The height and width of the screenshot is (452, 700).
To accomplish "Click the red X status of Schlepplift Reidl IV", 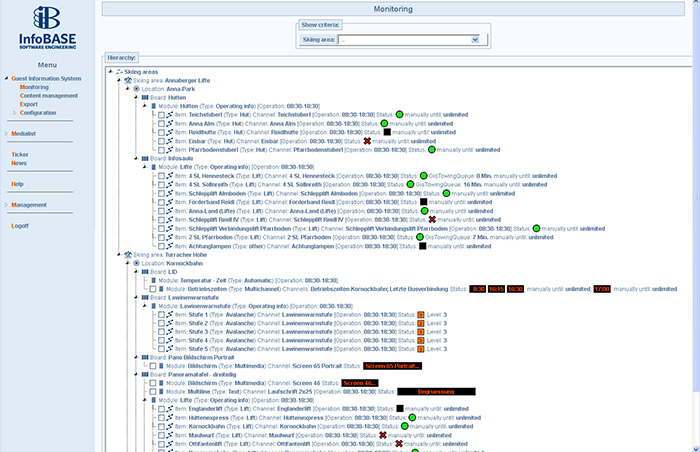I will click(x=432, y=220).
